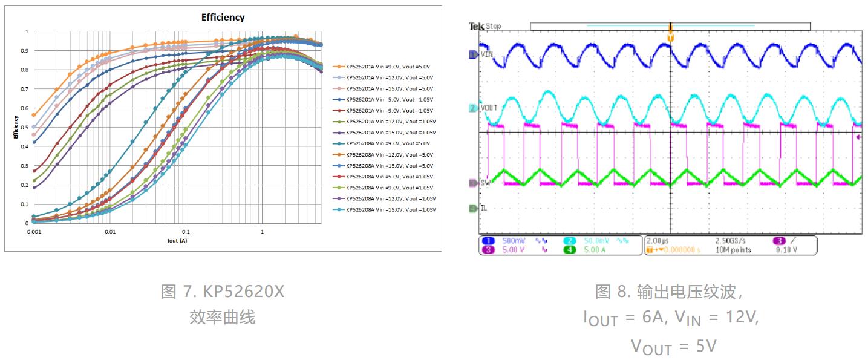
Task: Click the magenta trigger level arrow
Action: coord(860,138)
